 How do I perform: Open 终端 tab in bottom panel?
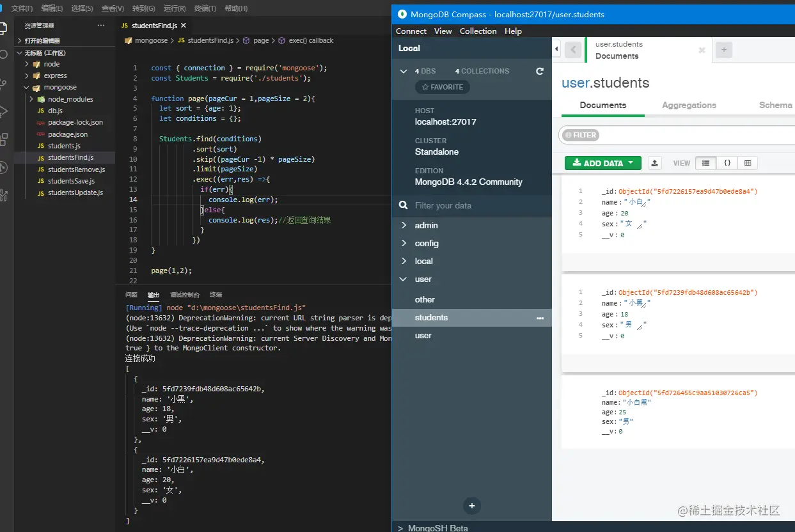tap(216, 295)
